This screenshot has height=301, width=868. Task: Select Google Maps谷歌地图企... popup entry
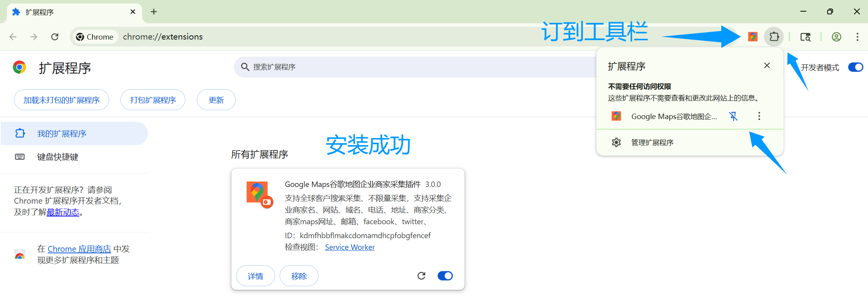click(674, 116)
